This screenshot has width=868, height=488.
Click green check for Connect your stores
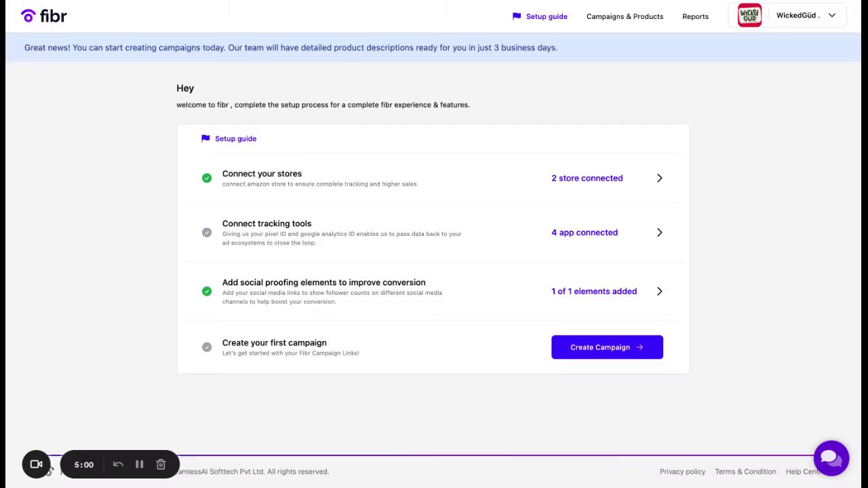click(x=207, y=178)
